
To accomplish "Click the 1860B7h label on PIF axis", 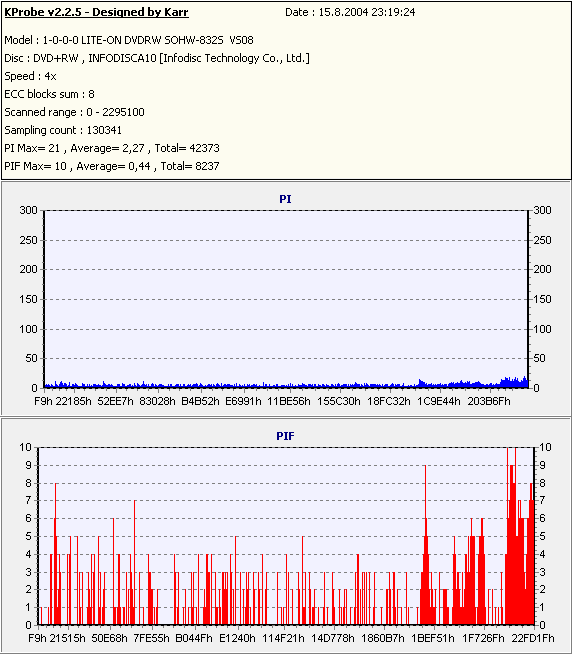I will pos(383,638).
